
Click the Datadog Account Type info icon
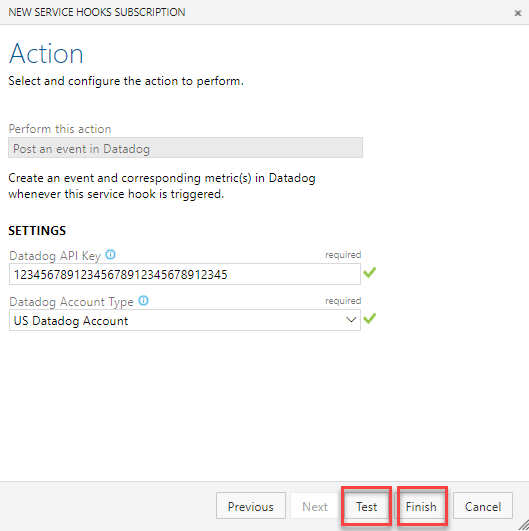(143, 301)
